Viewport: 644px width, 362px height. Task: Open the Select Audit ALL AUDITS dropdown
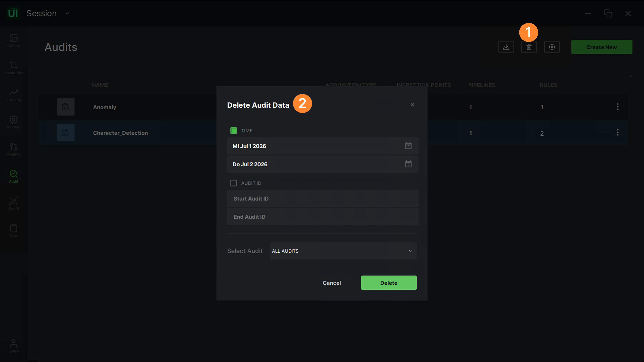(x=343, y=251)
